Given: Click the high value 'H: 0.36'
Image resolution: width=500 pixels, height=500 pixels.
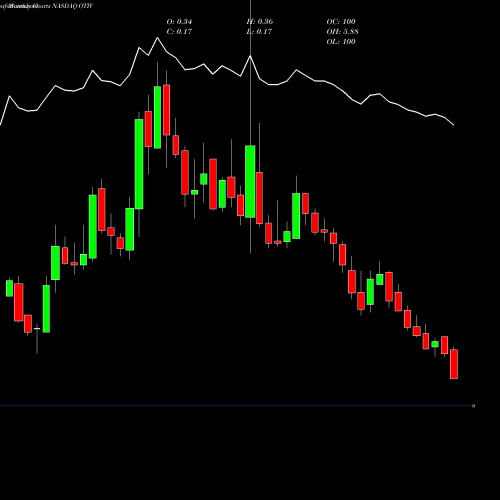Looking at the screenshot, I should point(260,22).
